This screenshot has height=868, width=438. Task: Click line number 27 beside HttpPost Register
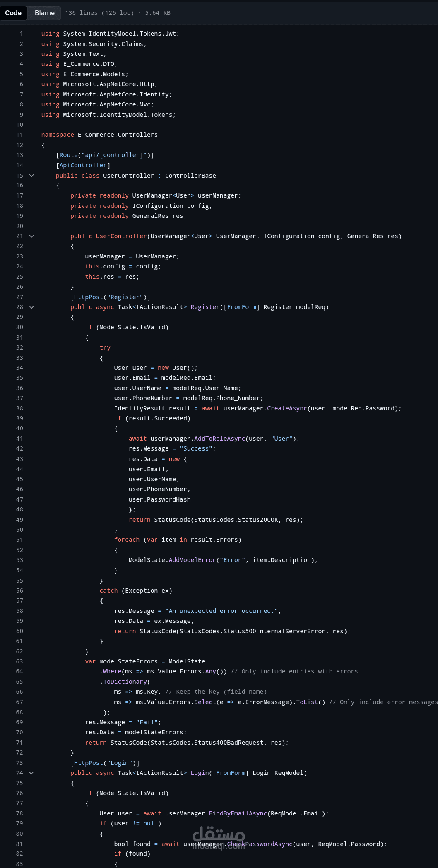[19, 297]
